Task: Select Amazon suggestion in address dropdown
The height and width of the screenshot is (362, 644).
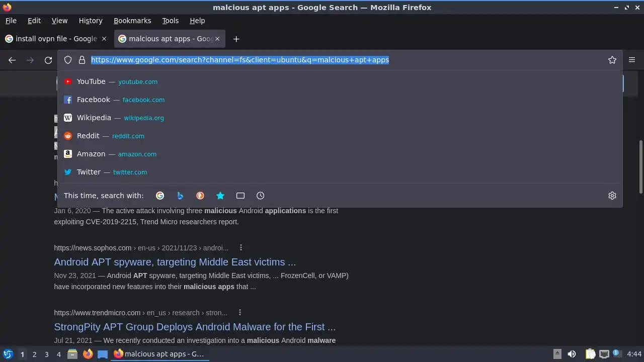Action: 340,154
